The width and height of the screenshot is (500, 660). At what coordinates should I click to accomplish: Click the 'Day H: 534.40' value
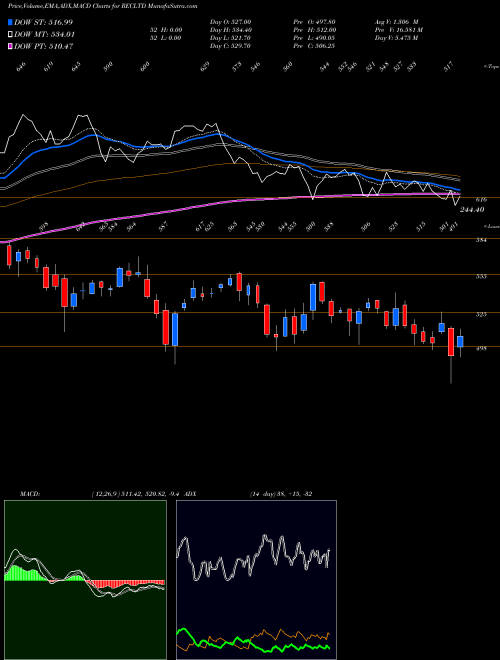click(x=231, y=30)
